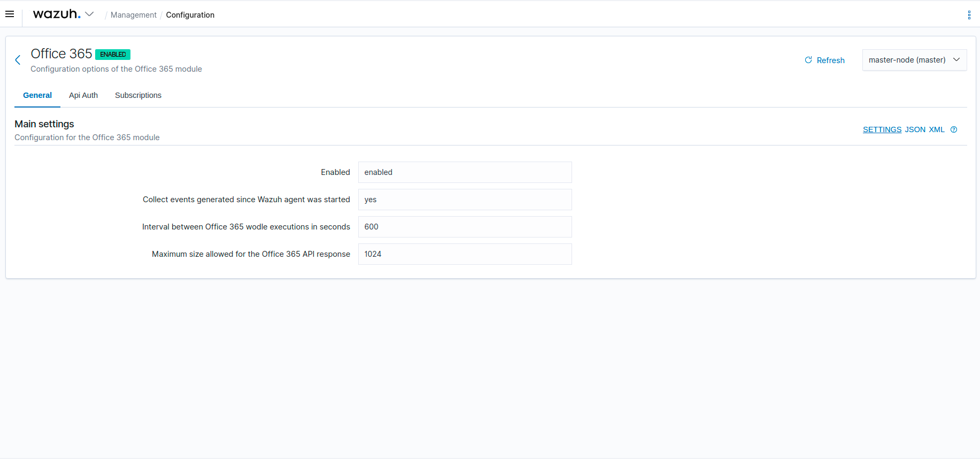Image resolution: width=980 pixels, height=459 pixels.
Task: Click the Wazuh logo
Action: click(56, 14)
